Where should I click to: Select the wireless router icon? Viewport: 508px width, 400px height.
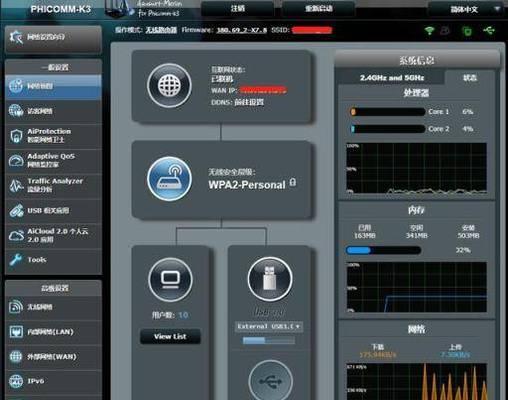pos(170,179)
